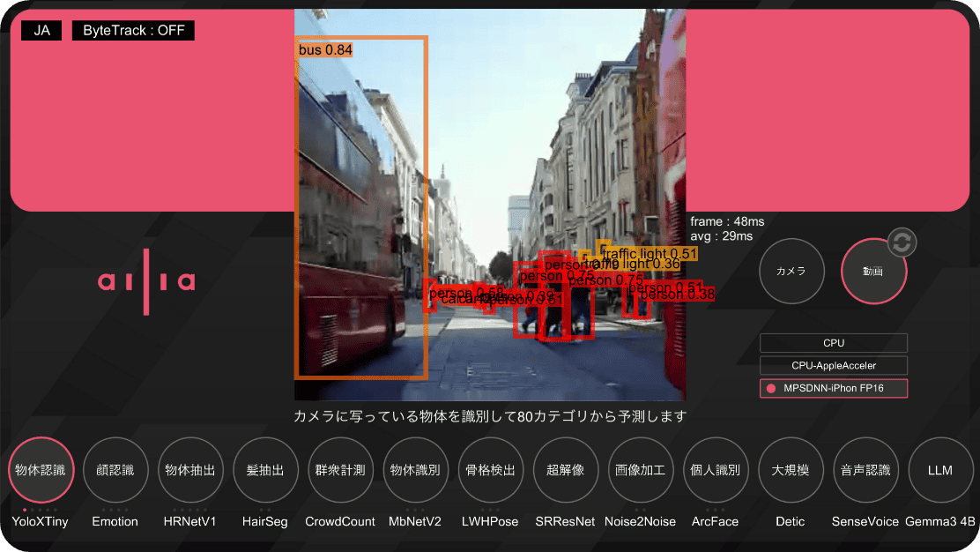Select the Detic 大規模 detection model
Screen dimensions: 980x552
coord(791,470)
